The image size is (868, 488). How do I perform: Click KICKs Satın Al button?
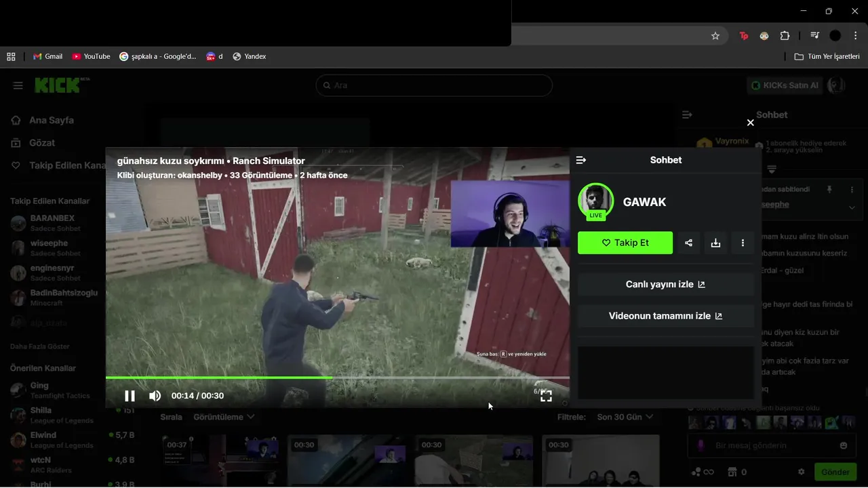coord(785,85)
